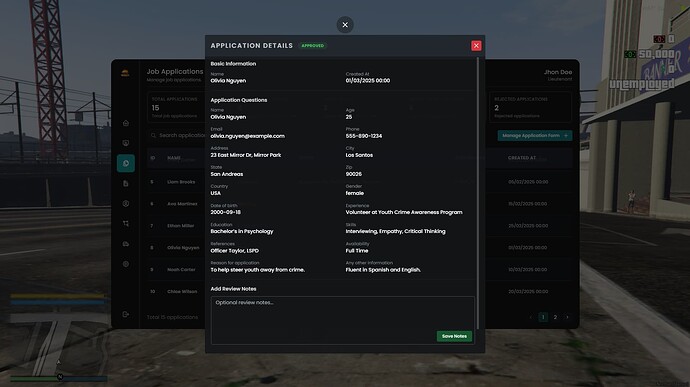Save review notes with Save Notes button
The image size is (690, 387).
point(454,336)
